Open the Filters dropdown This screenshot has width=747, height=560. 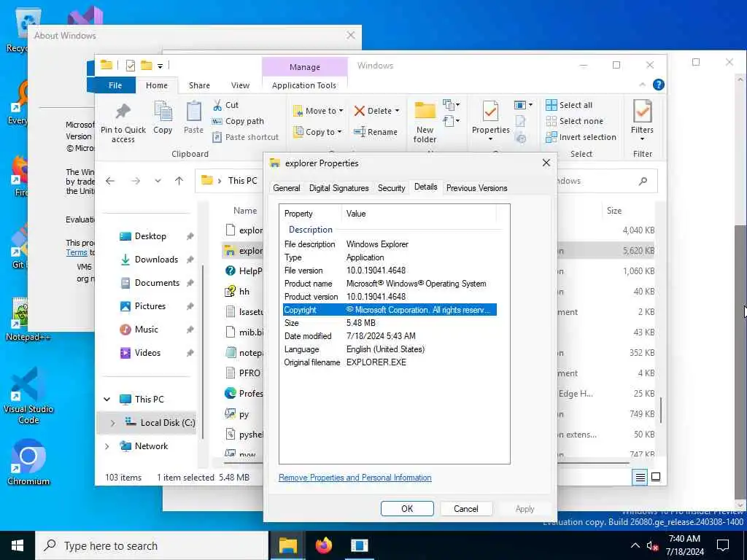[x=642, y=120]
